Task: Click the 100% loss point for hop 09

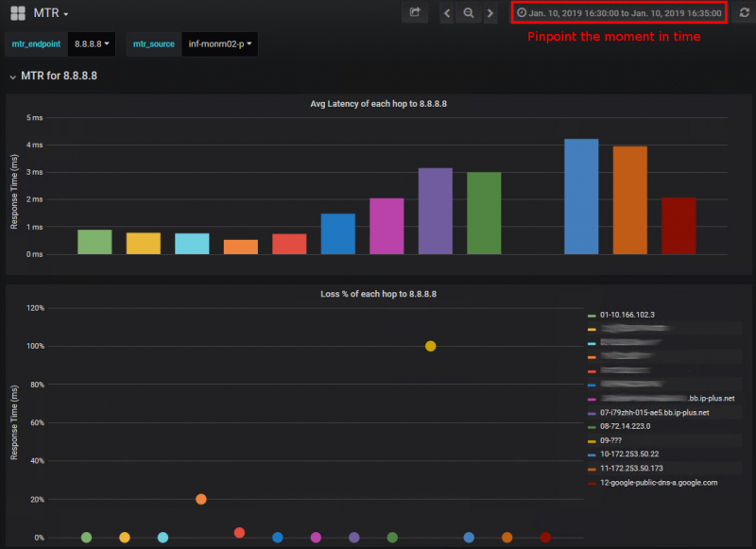Action: point(431,346)
